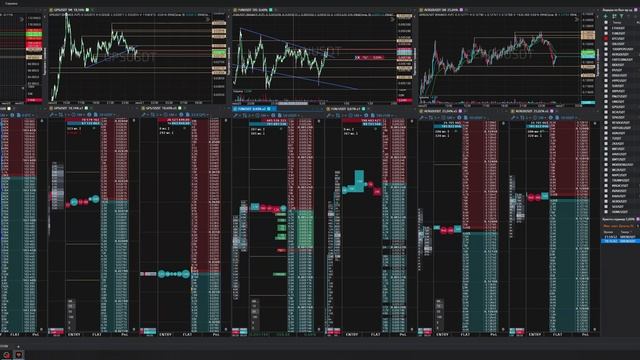
Task: Click the large teal trade cluster in second FUNUSDT book
Action: pos(359,181)
